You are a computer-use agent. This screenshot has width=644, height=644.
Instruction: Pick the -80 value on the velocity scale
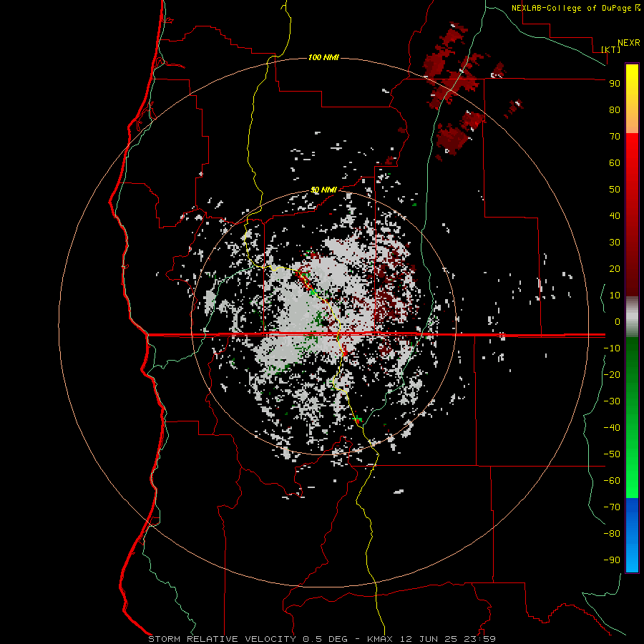[x=612, y=534]
